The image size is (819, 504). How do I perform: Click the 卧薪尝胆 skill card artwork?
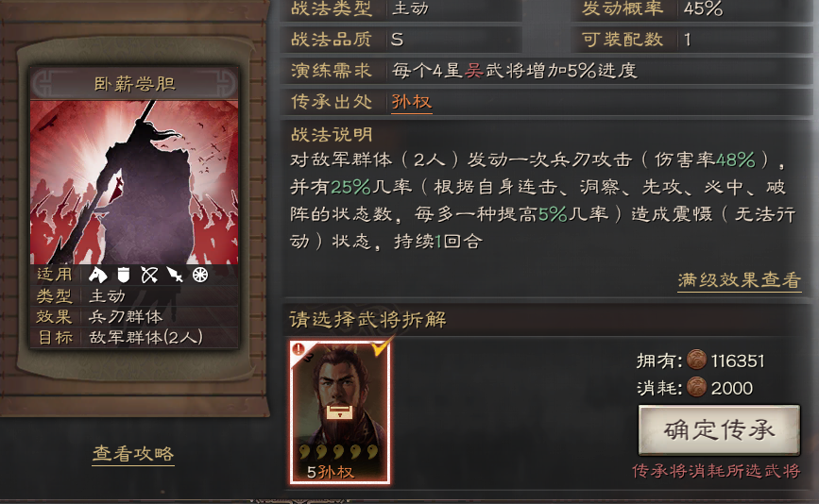point(134,182)
